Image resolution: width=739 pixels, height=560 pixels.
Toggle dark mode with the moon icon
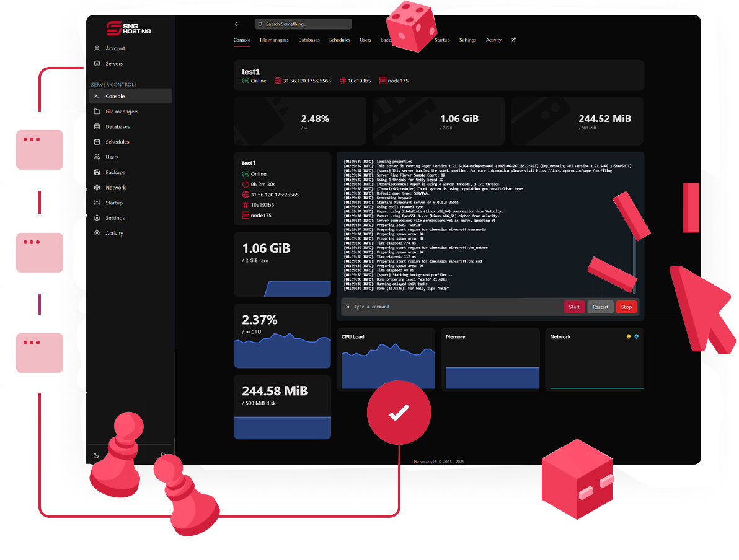[97, 455]
